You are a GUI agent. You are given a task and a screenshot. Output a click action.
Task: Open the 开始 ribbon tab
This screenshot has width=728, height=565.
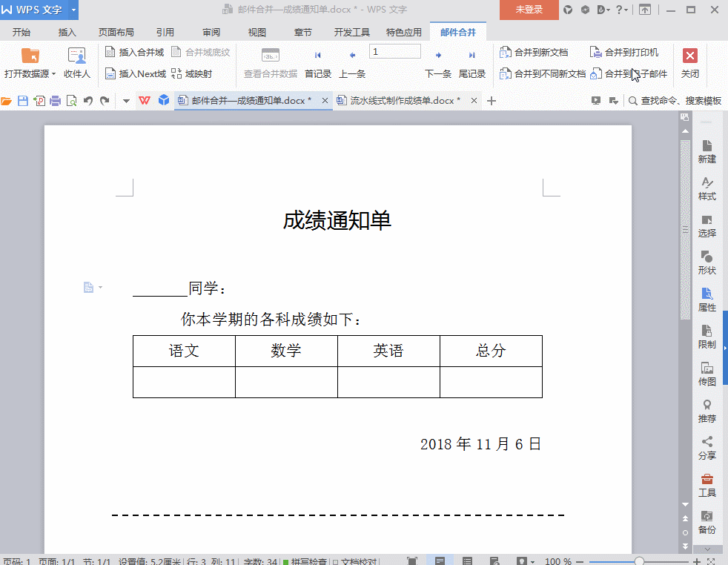21,32
